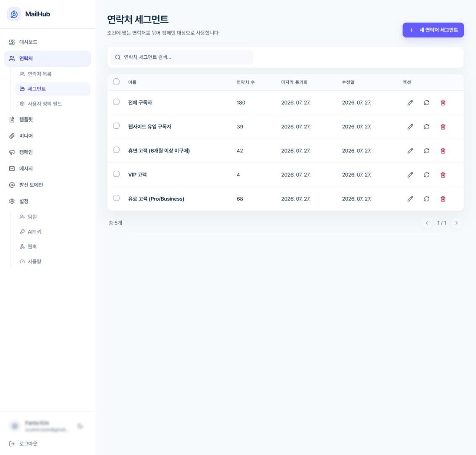
Task: Edit the 전체 구독자 segment with pencil icon
Action: (410, 102)
